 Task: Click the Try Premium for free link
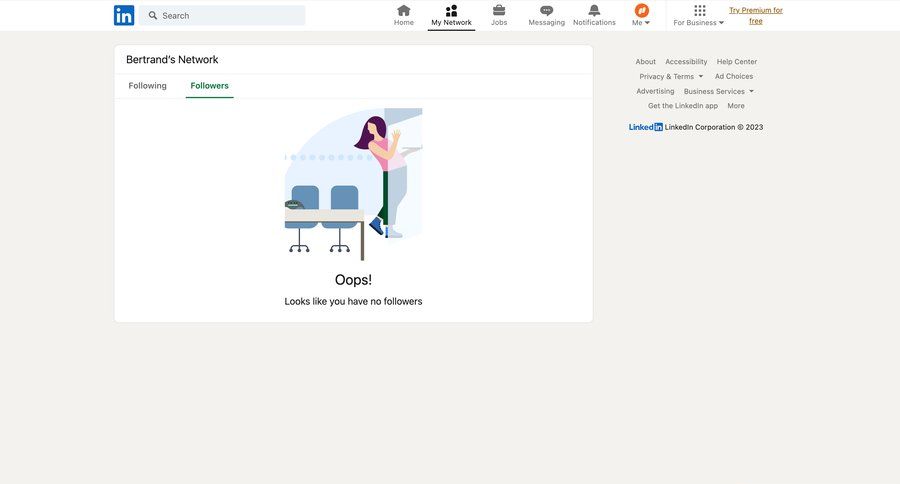tap(756, 15)
